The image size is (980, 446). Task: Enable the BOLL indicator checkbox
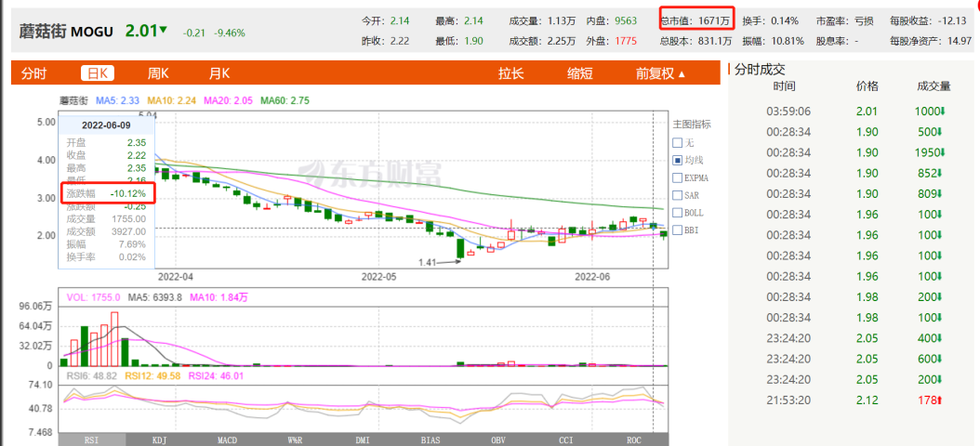coord(678,213)
